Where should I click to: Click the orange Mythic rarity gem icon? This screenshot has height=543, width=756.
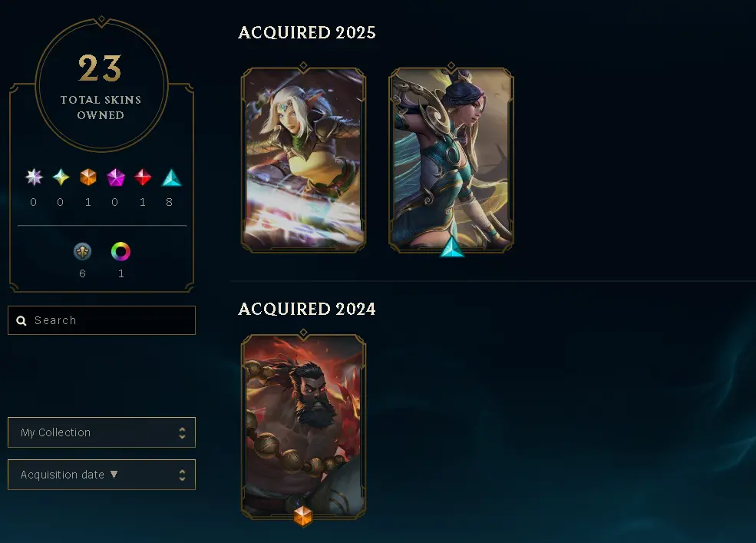(x=87, y=177)
